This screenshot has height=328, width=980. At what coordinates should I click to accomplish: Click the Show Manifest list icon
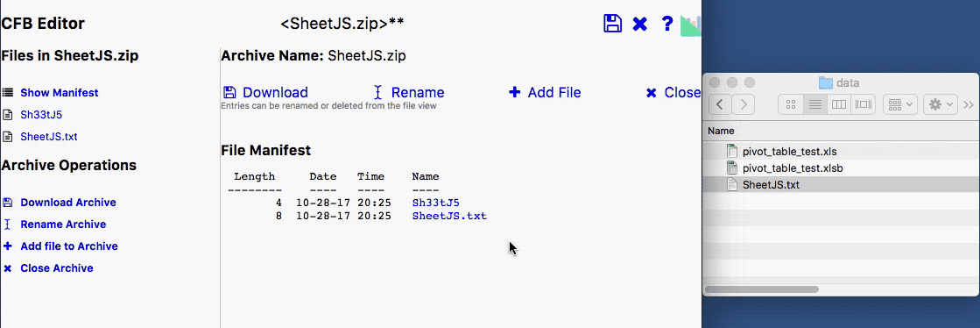click(x=8, y=93)
